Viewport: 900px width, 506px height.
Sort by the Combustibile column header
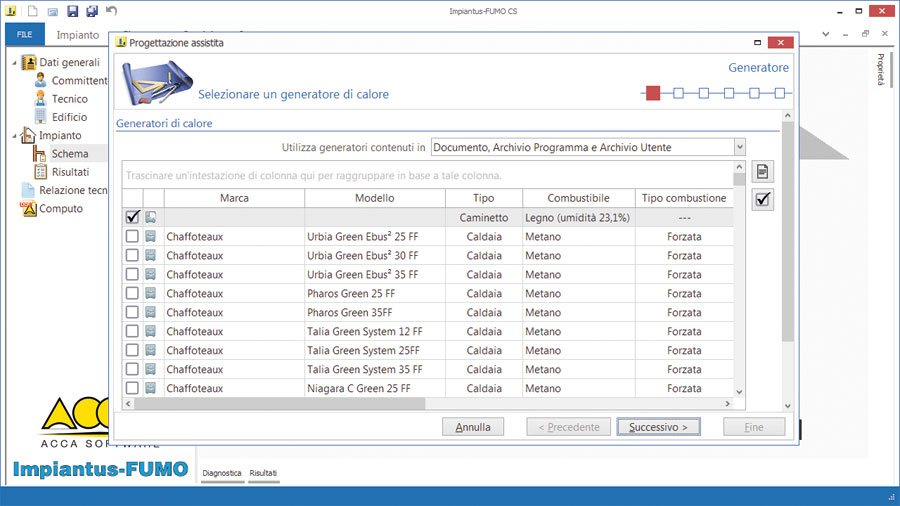[578, 198]
